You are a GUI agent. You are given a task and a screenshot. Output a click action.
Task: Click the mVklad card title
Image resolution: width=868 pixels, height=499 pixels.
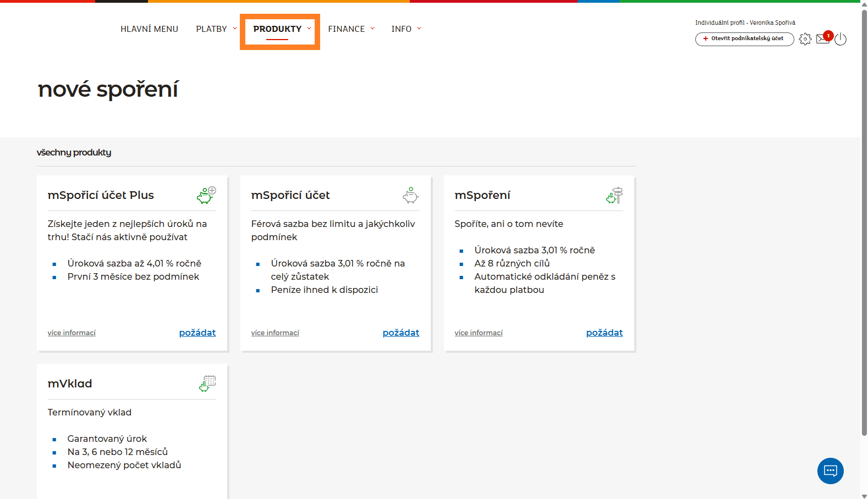(70, 384)
